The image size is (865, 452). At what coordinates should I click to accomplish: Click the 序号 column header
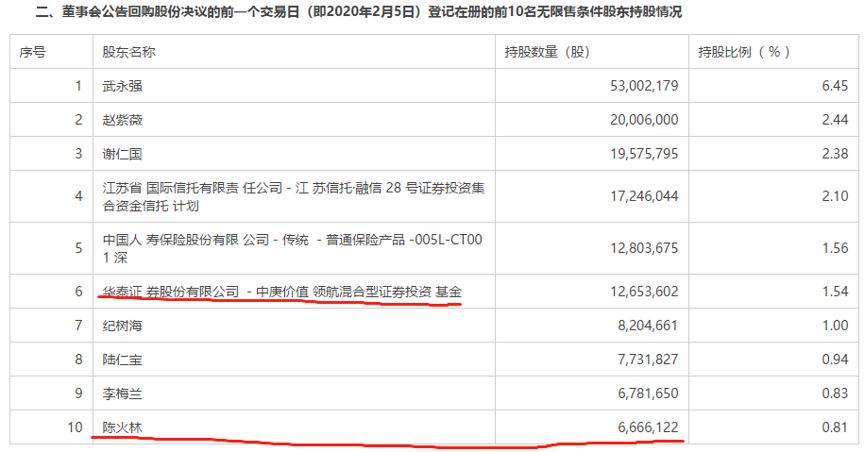(33, 52)
